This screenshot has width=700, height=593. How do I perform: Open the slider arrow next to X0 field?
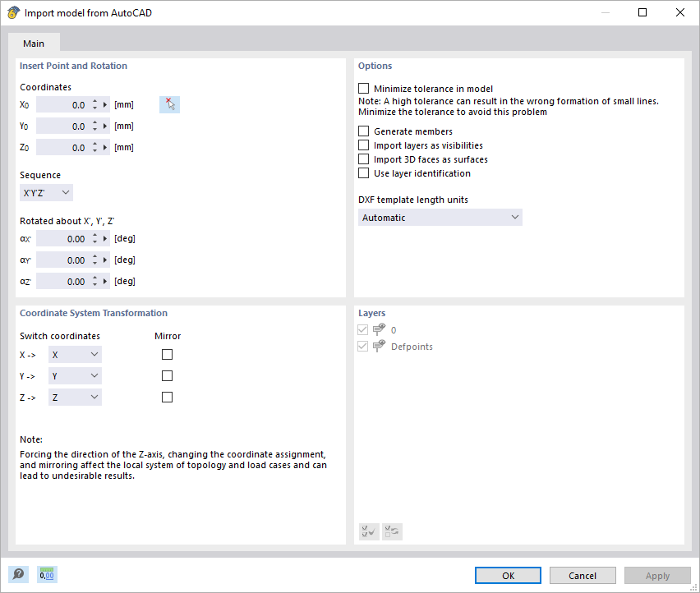pos(105,105)
